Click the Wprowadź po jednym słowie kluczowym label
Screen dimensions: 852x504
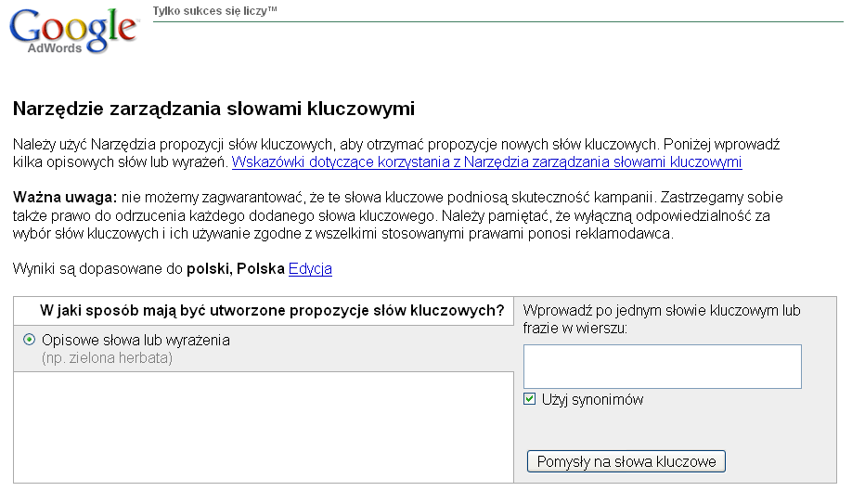click(x=662, y=319)
